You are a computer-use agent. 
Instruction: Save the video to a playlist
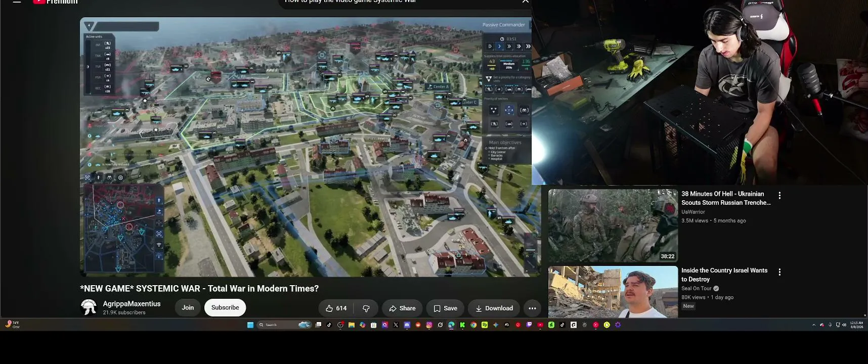click(x=445, y=308)
